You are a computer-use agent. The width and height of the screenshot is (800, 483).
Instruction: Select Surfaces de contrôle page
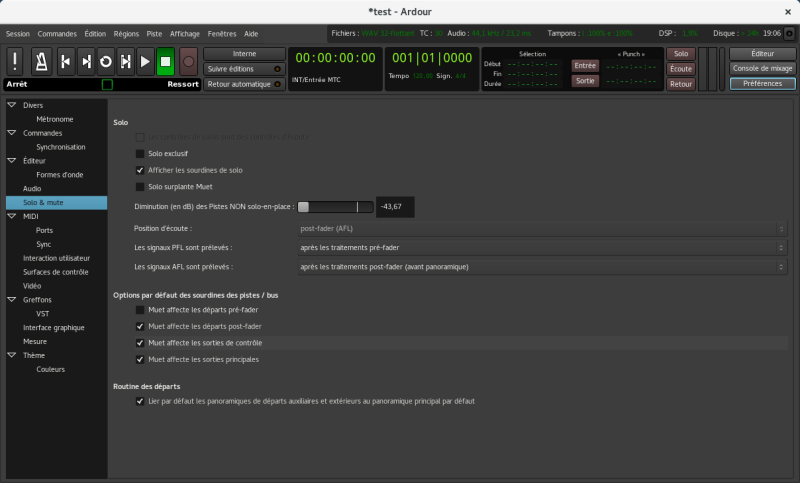56,272
